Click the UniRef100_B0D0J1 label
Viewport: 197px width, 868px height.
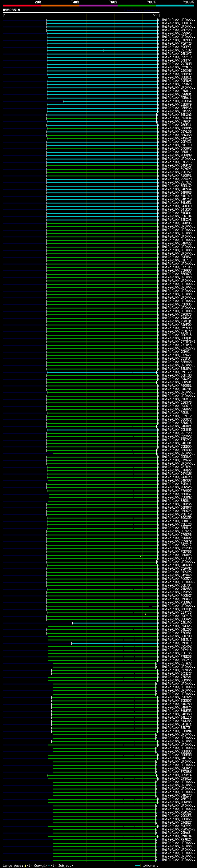tap(177, 484)
